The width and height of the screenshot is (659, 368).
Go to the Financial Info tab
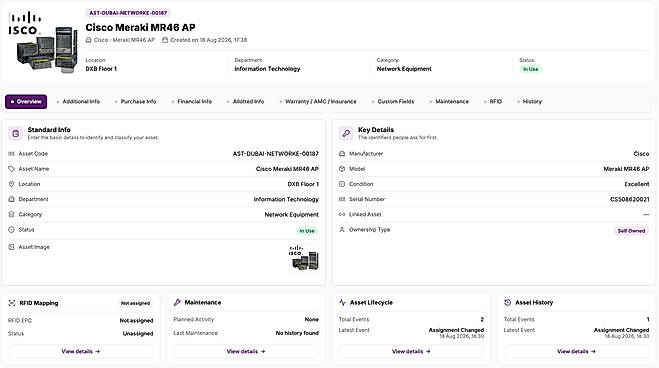coord(192,102)
